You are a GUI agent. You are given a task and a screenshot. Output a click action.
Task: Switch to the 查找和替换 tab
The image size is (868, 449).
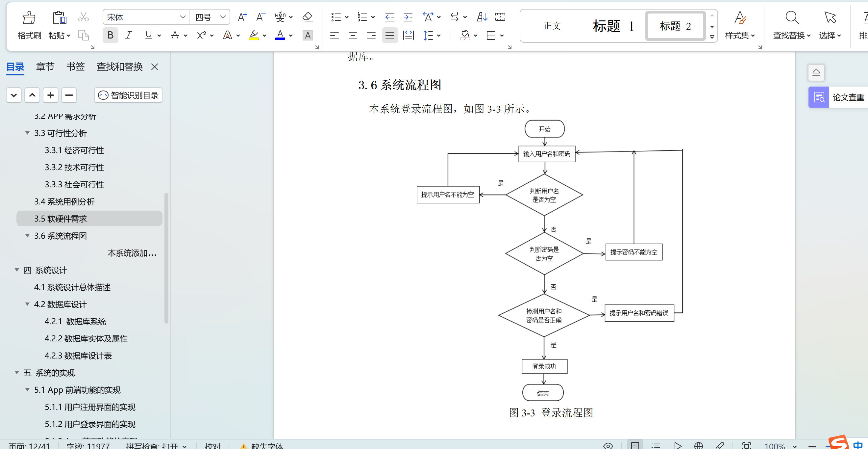[120, 67]
